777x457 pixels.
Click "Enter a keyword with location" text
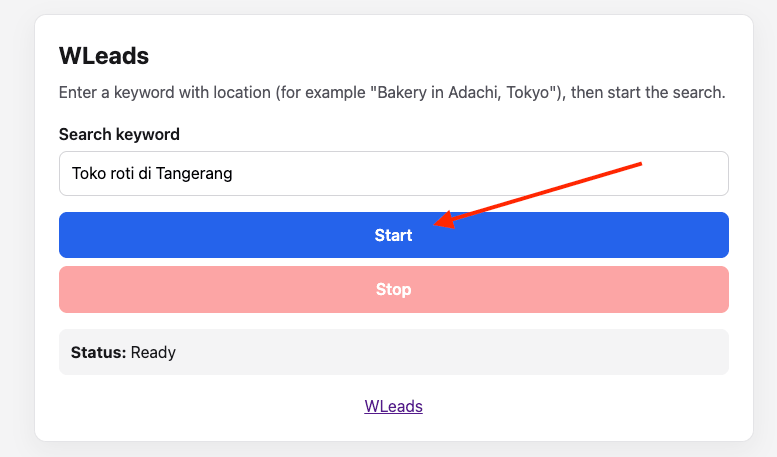pyautogui.click(x=165, y=93)
